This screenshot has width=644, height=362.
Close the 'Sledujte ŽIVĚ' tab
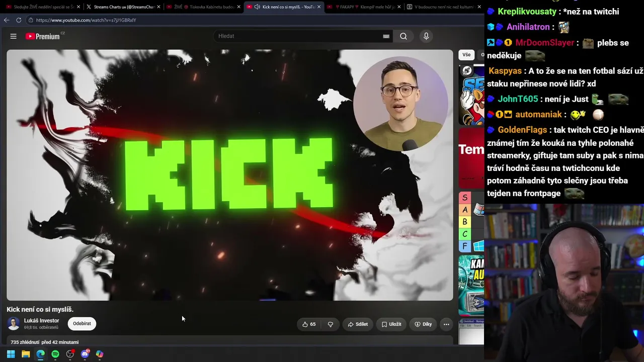(77, 7)
